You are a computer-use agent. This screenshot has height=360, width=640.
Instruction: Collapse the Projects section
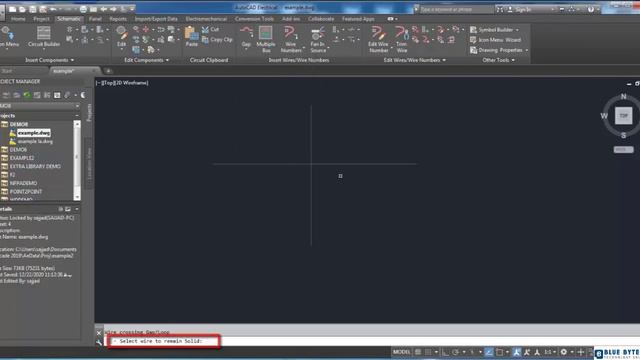pos(77,116)
